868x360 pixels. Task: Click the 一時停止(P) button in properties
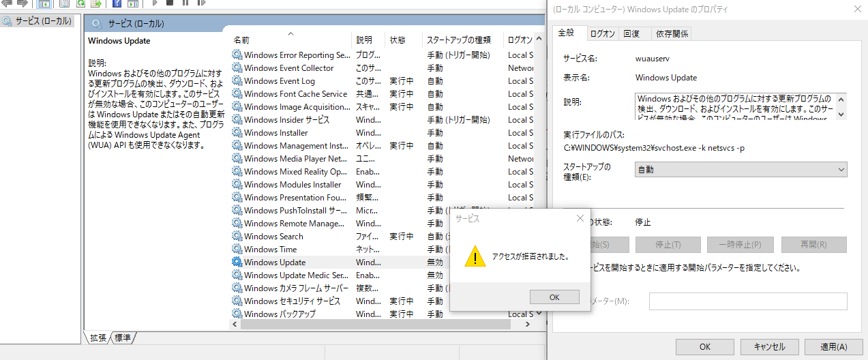coord(740,245)
